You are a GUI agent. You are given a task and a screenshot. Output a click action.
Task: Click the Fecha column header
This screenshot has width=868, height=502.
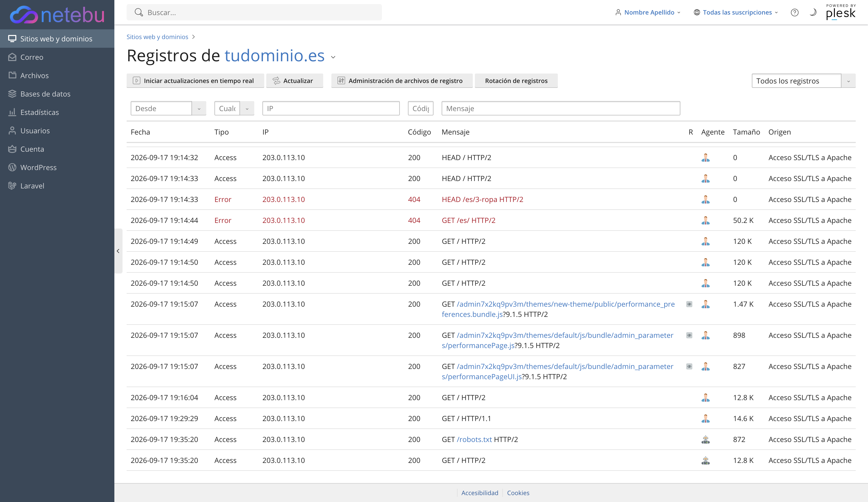140,132
